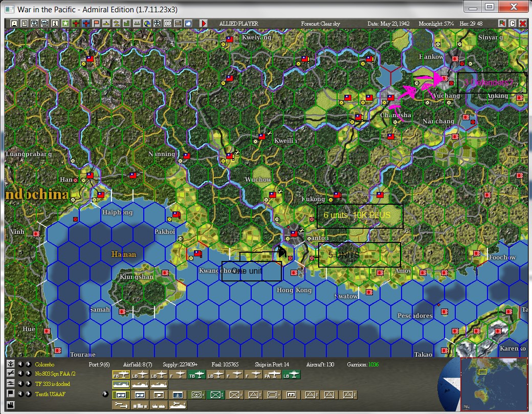Click the 'Supply: 227409+' value
This screenshot has height=414, width=532.
click(180, 364)
